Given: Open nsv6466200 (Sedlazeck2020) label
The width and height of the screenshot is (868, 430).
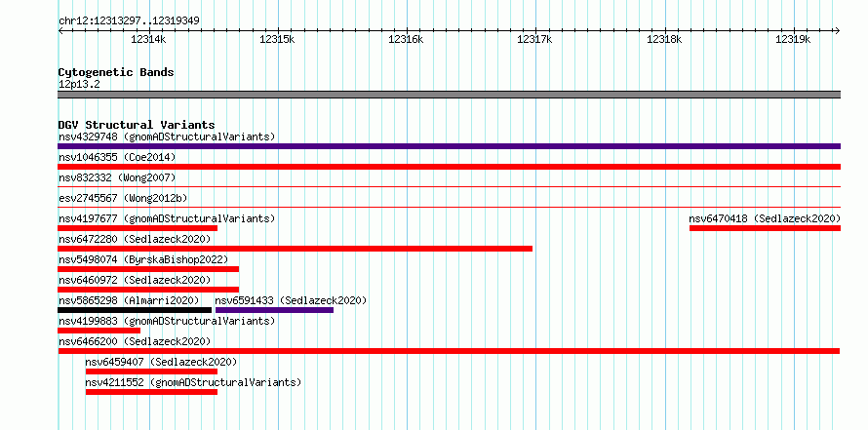Looking at the screenshot, I should tap(135, 341).
